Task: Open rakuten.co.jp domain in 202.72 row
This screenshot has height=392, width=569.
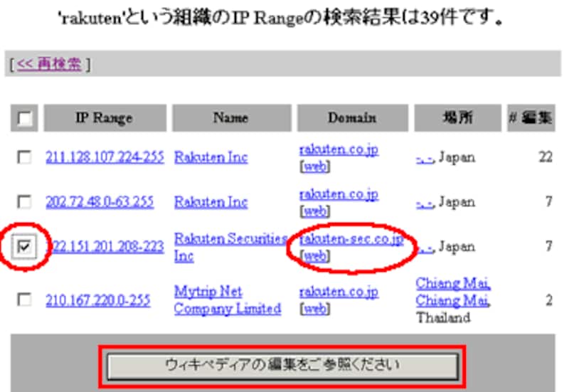Action: click(339, 194)
